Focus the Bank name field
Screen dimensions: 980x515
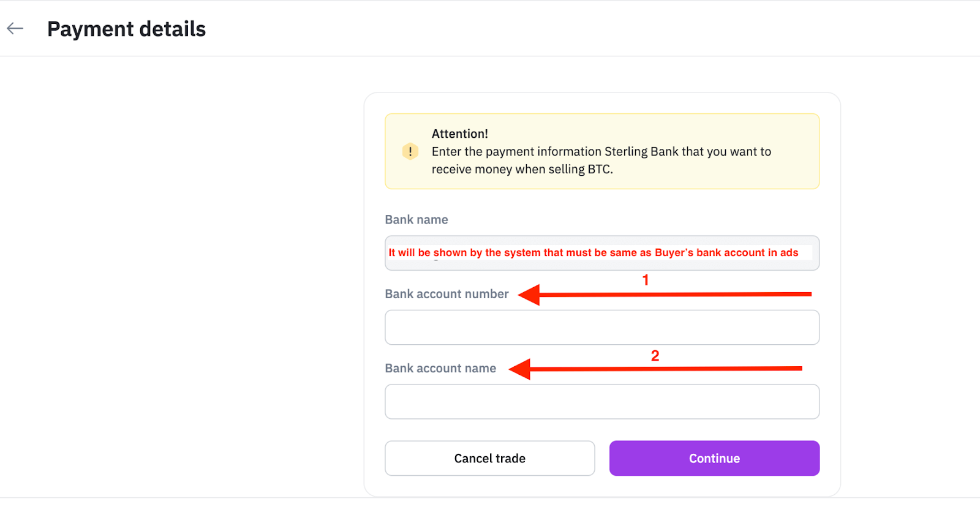[602, 253]
